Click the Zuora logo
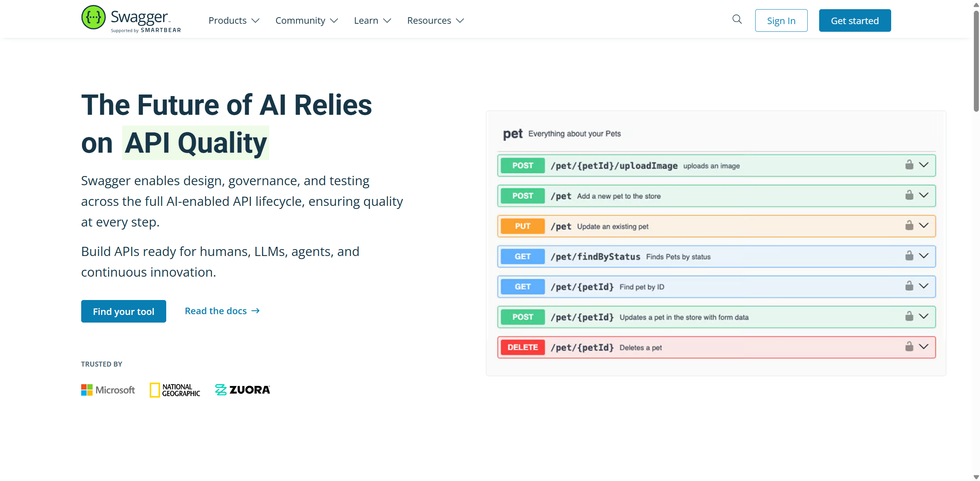The width and height of the screenshot is (980, 481). click(x=242, y=390)
